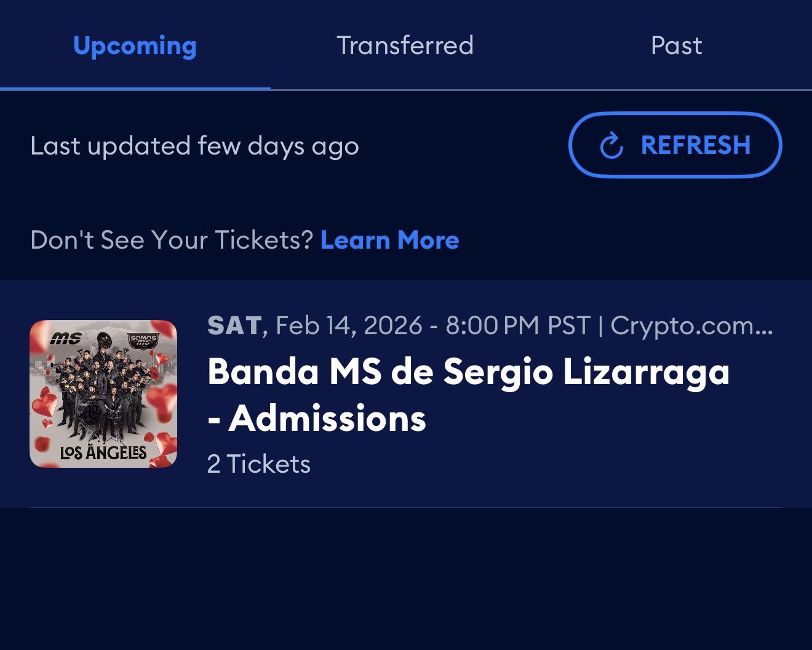Click the circular refresh arrow icon

[x=611, y=146]
